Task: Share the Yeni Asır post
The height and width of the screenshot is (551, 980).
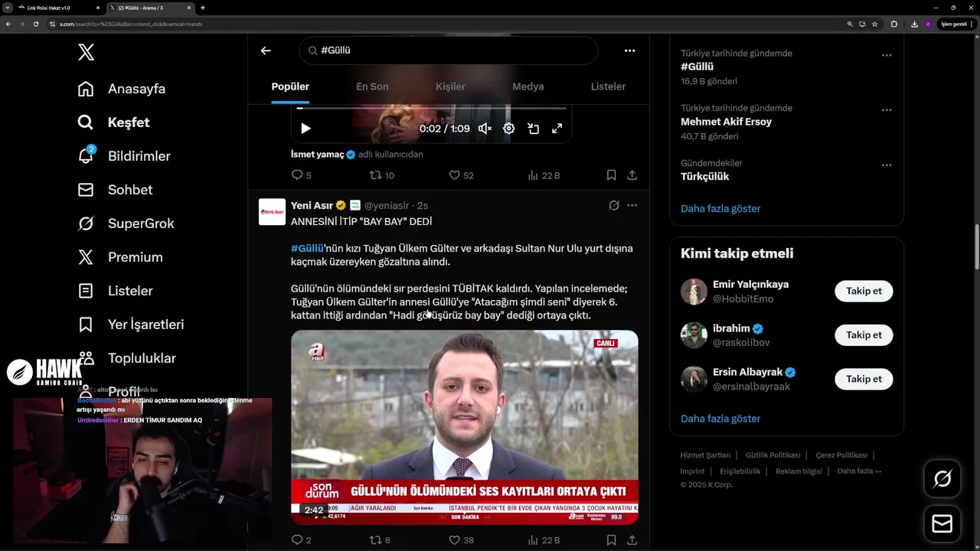Action: pos(632,540)
